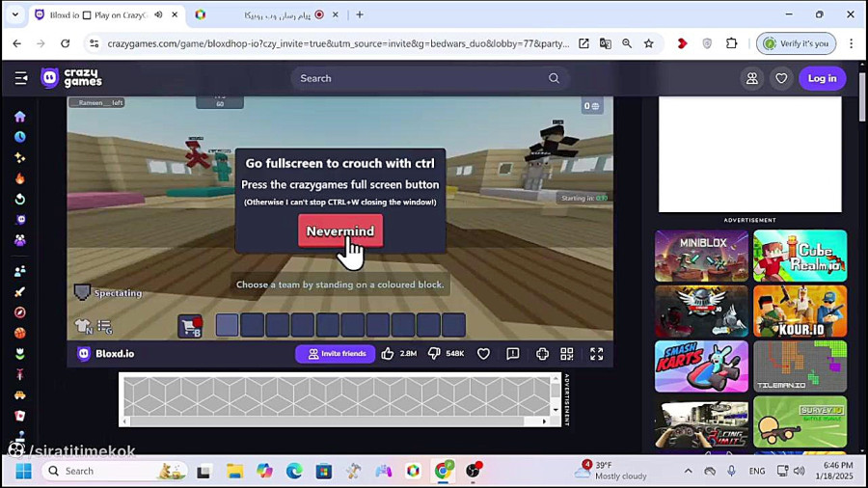Open the browser zoom magnifier icon
This screenshot has height=488, width=868.
(x=627, y=43)
